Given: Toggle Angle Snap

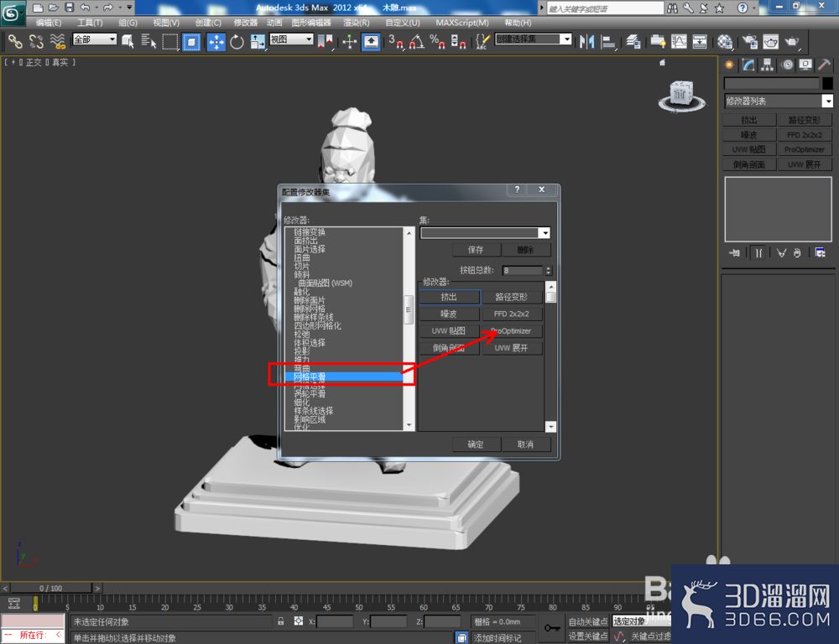Looking at the screenshot, I should point(417,41).
